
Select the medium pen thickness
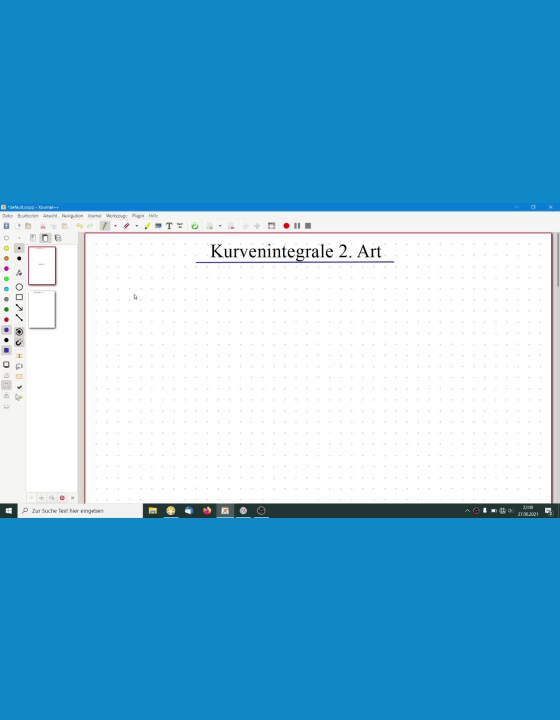click(19, 248)
